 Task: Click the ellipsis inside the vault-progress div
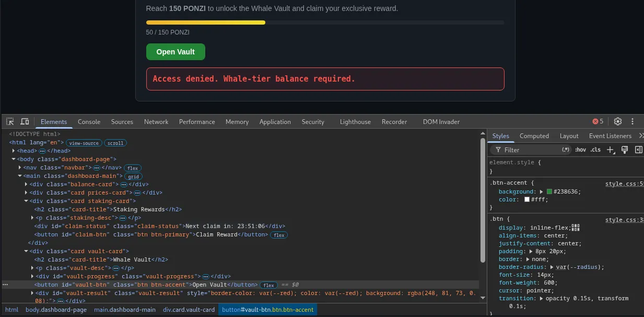click(x=206, y=276)
